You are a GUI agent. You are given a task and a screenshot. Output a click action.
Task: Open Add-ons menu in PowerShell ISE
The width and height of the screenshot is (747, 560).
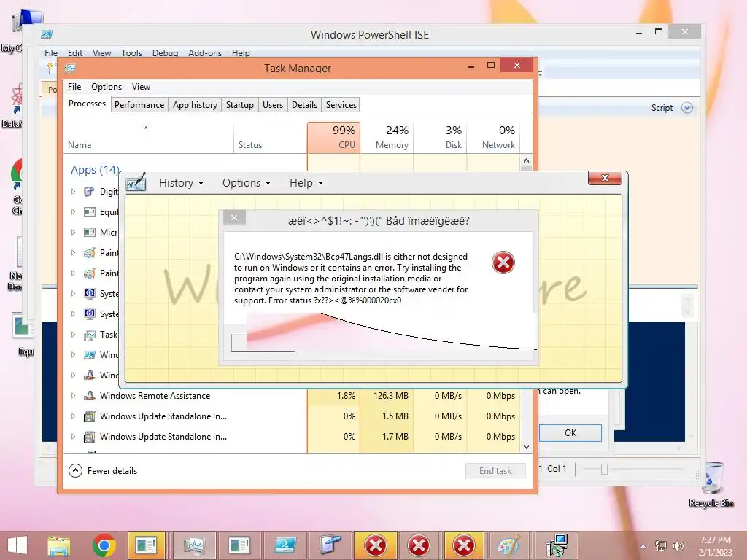click(205, 52)
